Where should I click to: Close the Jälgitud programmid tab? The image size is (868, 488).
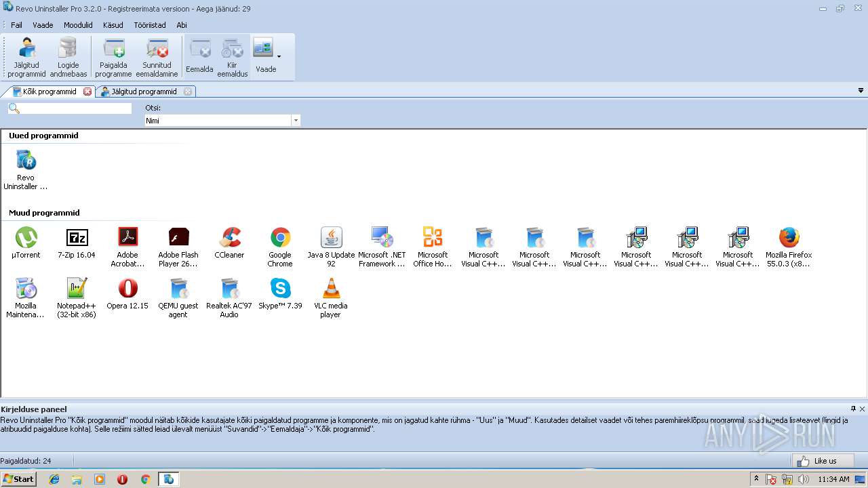tap(188, 91)
